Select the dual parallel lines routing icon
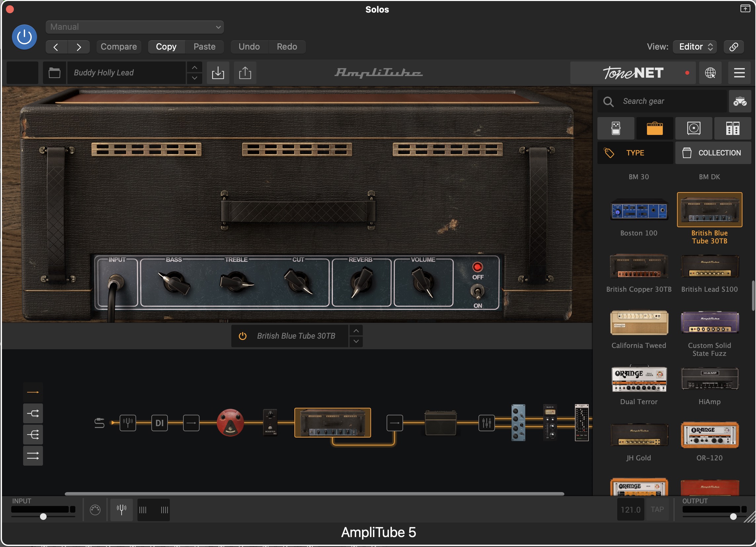The width and height of the screenshot is (756, 547). [33, 456]
